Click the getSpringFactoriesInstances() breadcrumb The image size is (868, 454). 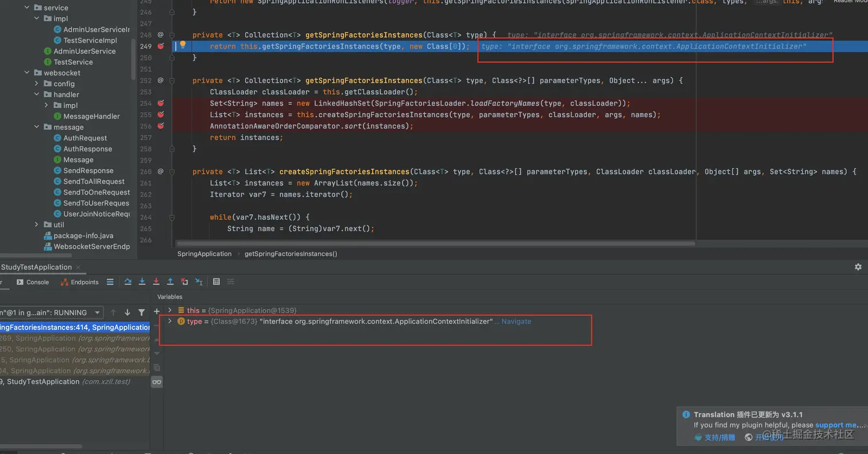[x=291, y=254]
